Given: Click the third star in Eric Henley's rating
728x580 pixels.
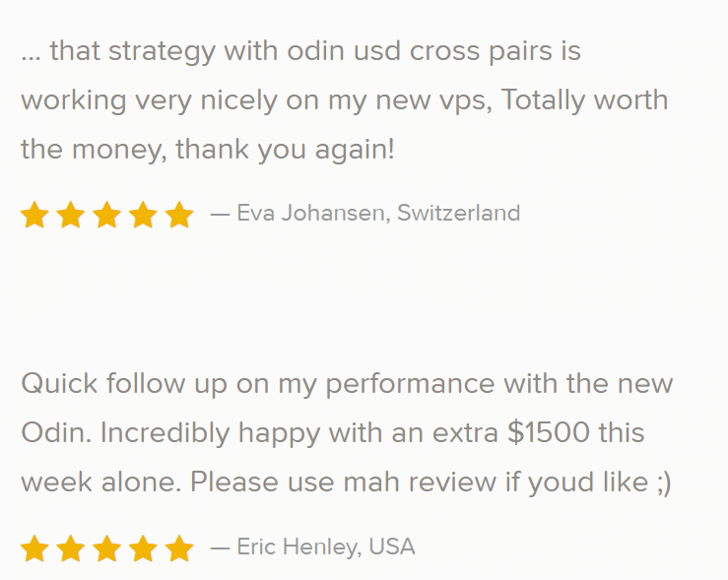Looking at the screenshot, I should 106,548.
